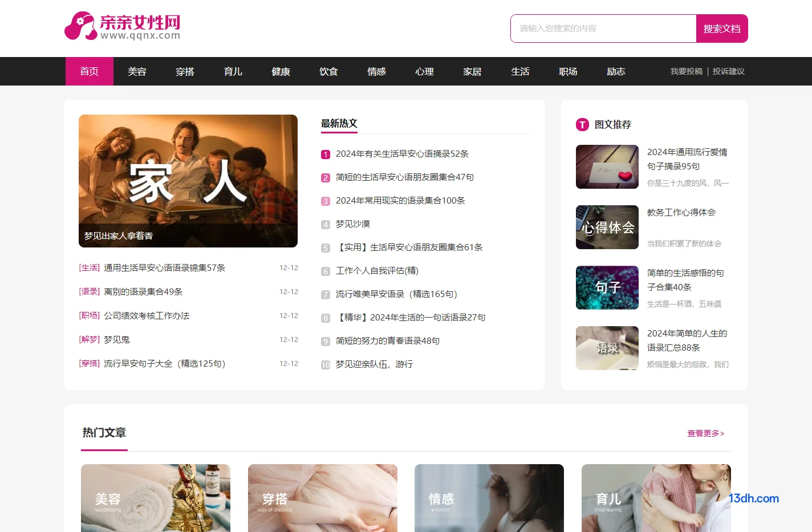Screen dimensions: 812x532
Task: Open 【实用】生活早安心语朋友圈集合61条
Action: [x=409, y=247]
